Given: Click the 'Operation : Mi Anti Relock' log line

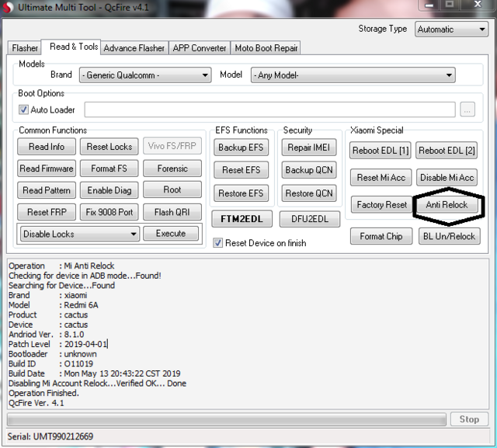Looking at the screenshot, I should point(61,266).
